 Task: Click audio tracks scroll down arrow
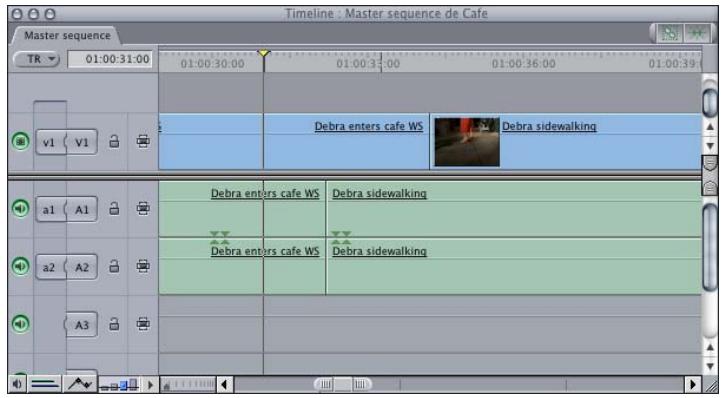(x=710, y=366)
